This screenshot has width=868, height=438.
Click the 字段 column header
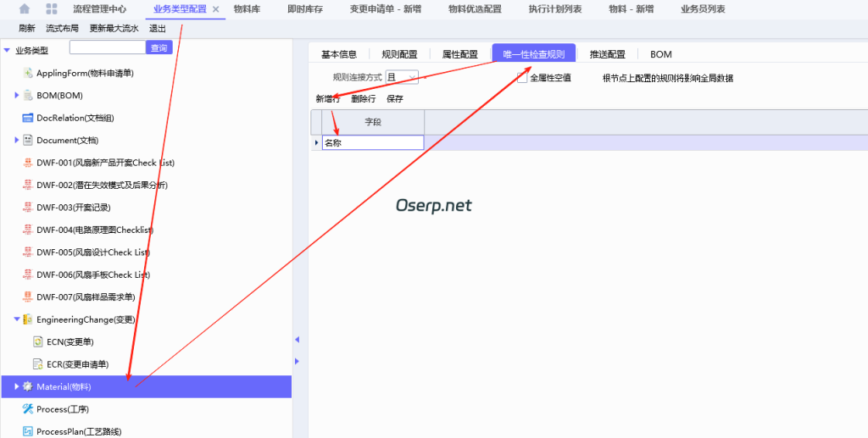373,122
